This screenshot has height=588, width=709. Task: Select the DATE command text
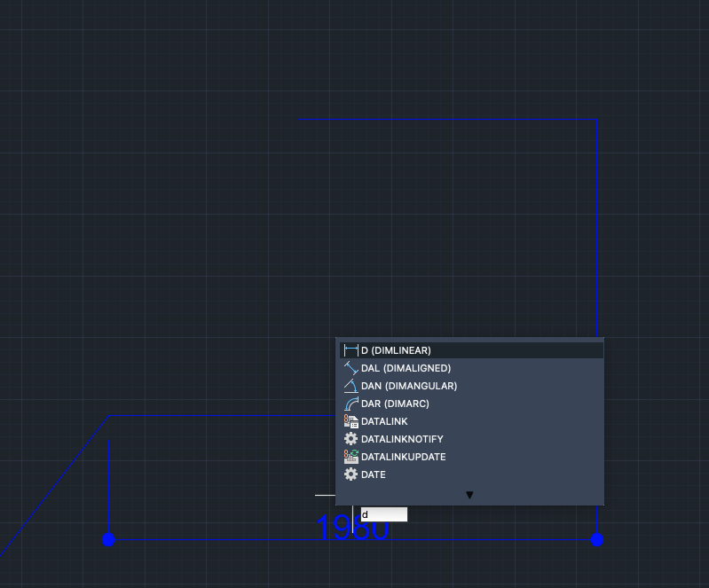[x=374, y=474]
